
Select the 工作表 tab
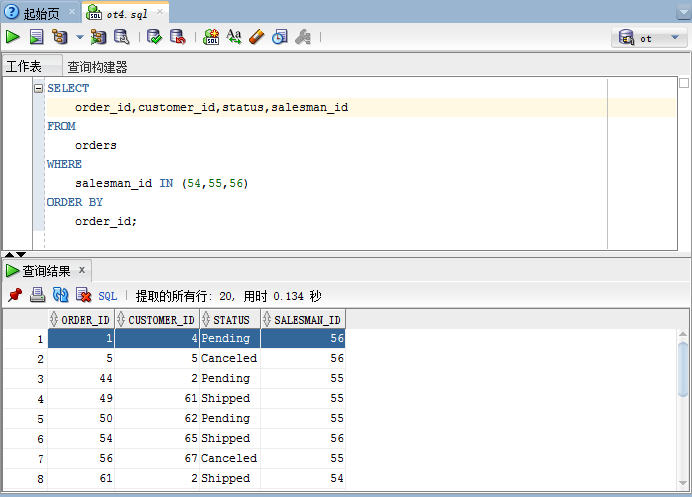24,67
